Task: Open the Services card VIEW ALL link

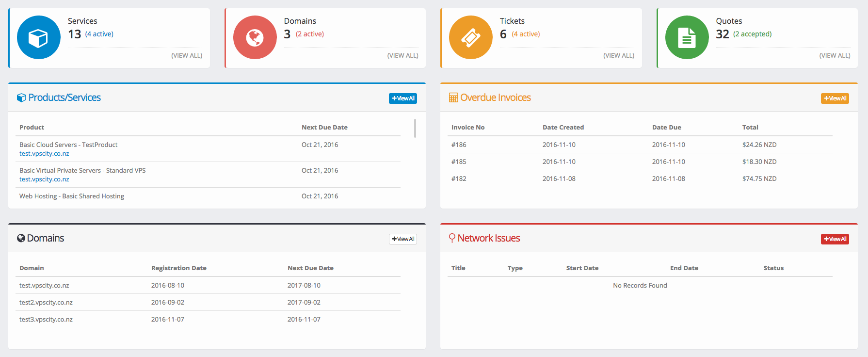Action: coord(187,56)
